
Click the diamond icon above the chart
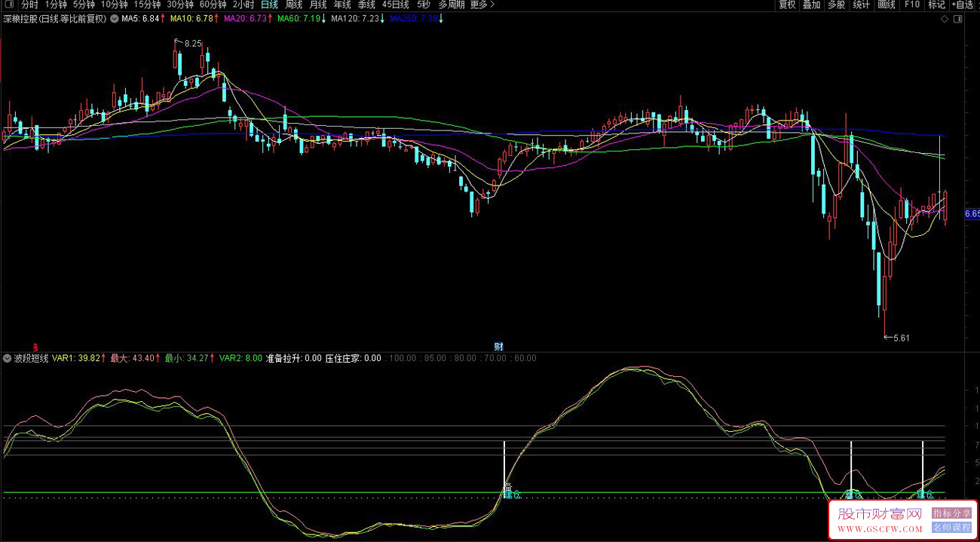click(x=945, y=19)
